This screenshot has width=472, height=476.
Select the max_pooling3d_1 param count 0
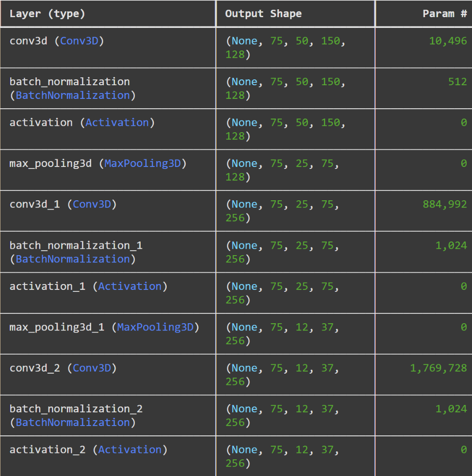464,327
